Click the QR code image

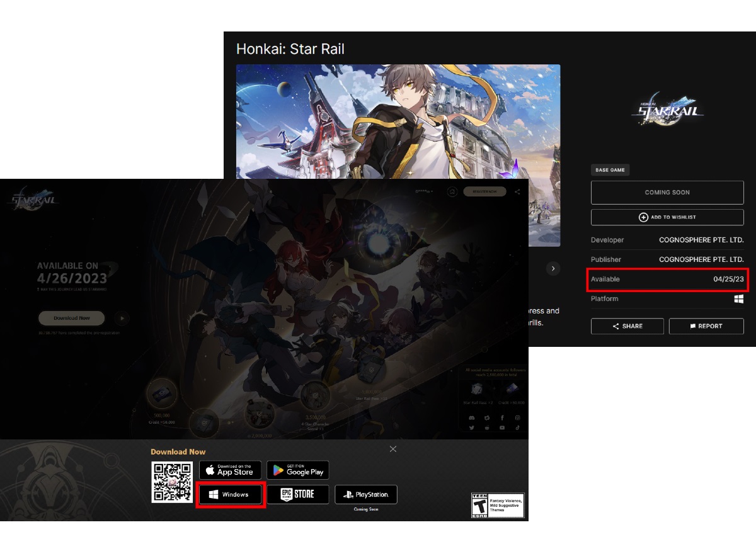click(172, 482)
